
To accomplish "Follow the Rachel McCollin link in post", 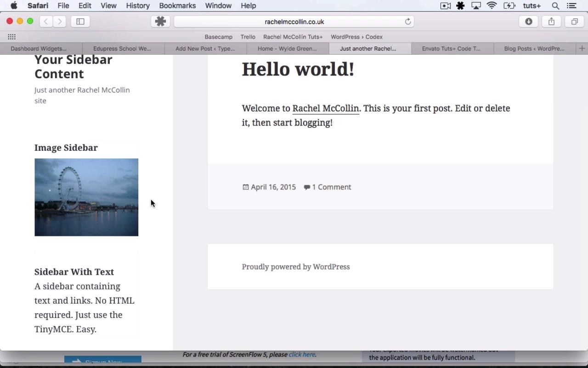I will 326,108.
